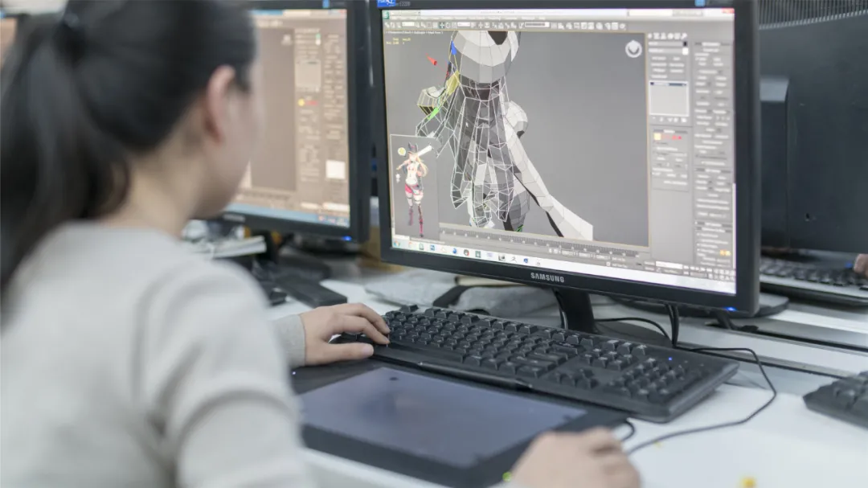The height and width of the screenshot is (488, 868).
Task: Click the Mirror tool icon
Action: click(x=554, y=26)
